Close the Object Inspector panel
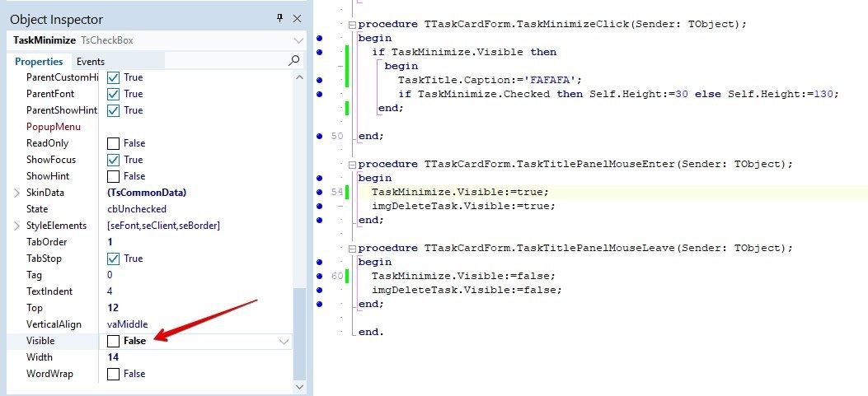Image resolution: width=868 pixels, height=396 pixels. click(298, 18)
